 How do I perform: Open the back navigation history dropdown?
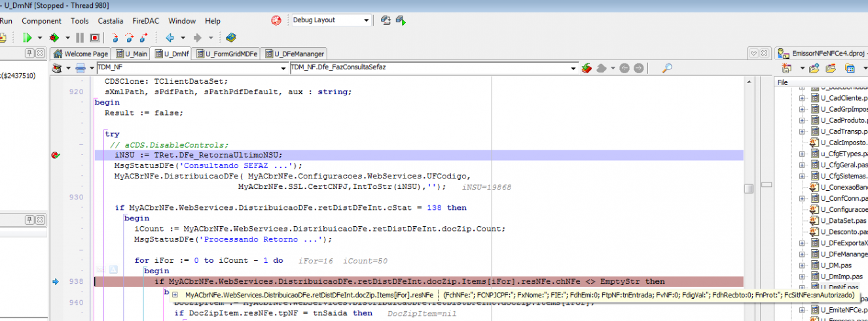tap(183, 38)
